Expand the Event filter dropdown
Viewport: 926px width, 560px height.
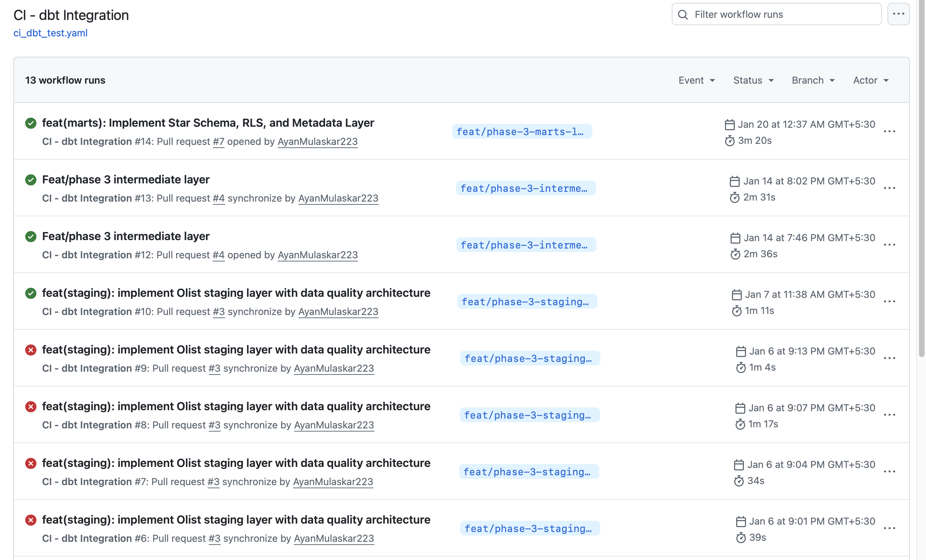click(696, 80)
